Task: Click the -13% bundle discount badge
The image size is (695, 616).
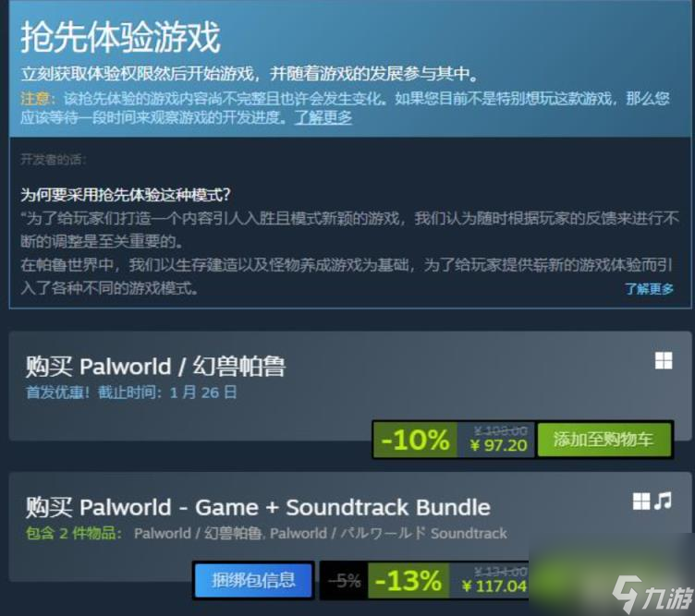Action: pos(408,580)
